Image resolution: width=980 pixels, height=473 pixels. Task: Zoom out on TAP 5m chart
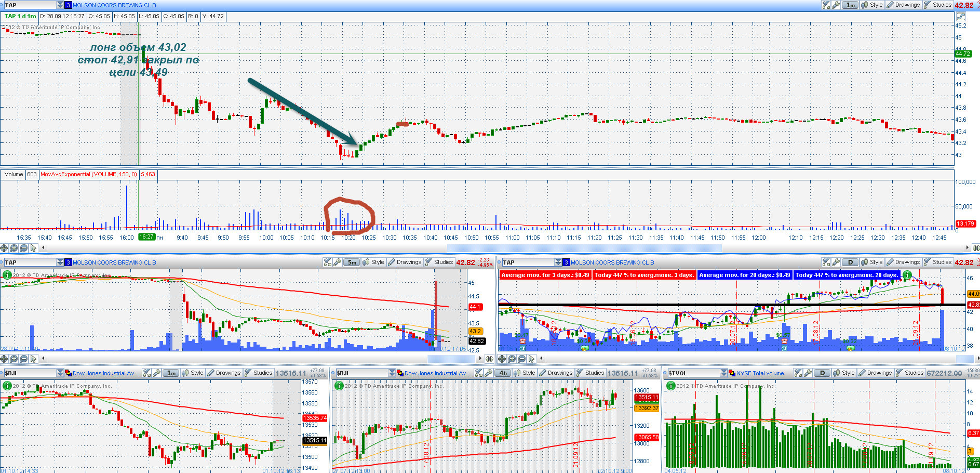click(x=24, y=359)
